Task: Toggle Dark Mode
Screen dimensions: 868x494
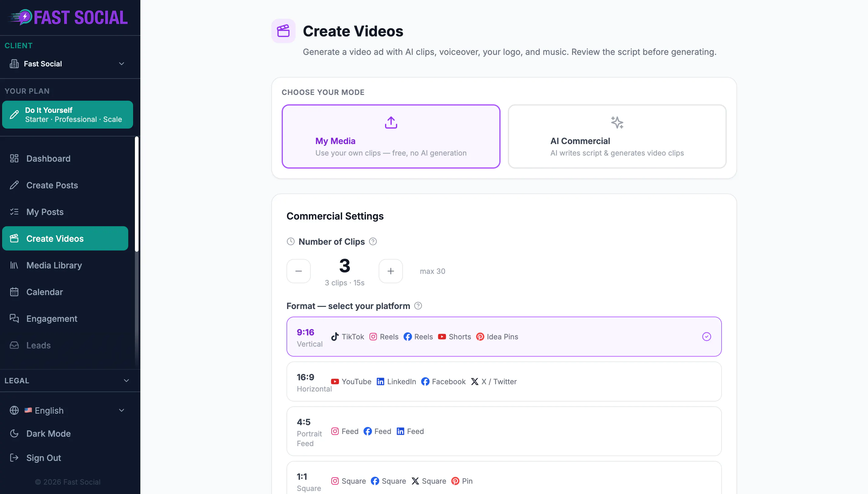Action: (65, 434)
